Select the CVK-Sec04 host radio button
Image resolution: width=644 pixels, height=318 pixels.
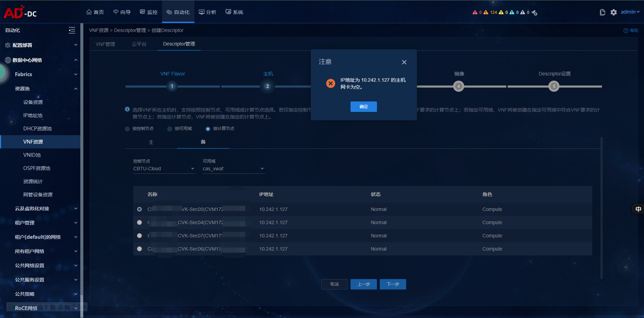[139, 222]
